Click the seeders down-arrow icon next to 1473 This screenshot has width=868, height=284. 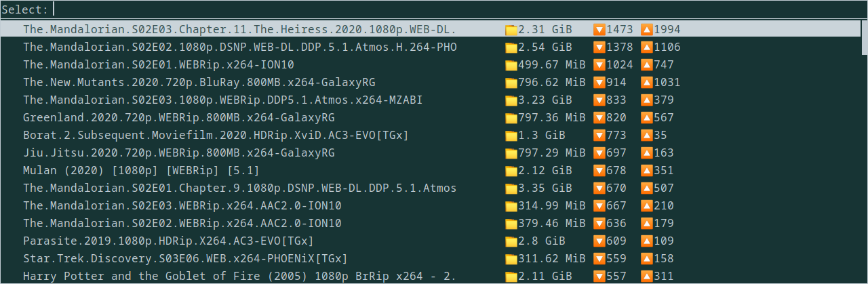click(x=599, y=30)
